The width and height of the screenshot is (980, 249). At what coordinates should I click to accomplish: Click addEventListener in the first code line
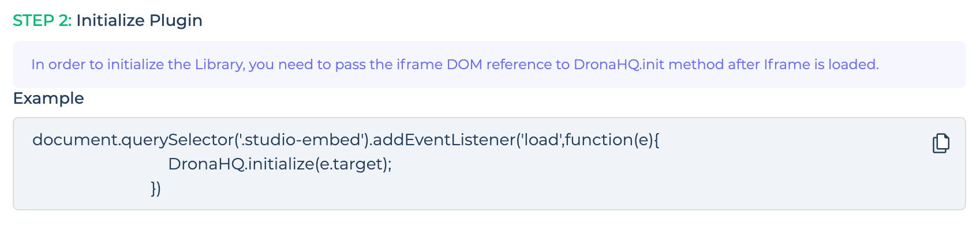pos(444,140)
